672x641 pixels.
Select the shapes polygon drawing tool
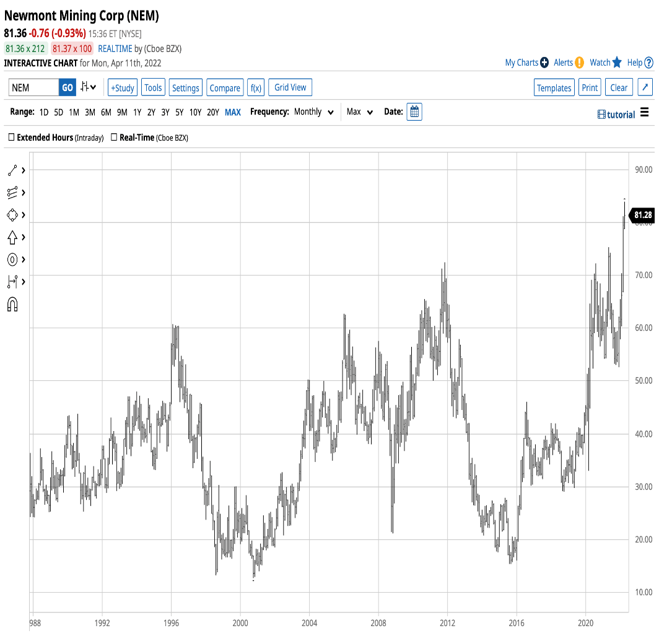tap(12, 215)
